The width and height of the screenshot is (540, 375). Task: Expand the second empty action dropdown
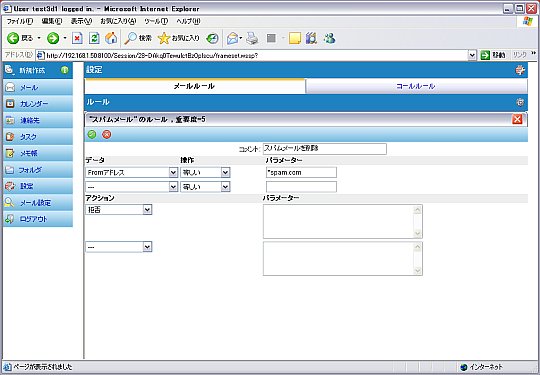coord(147,247)
